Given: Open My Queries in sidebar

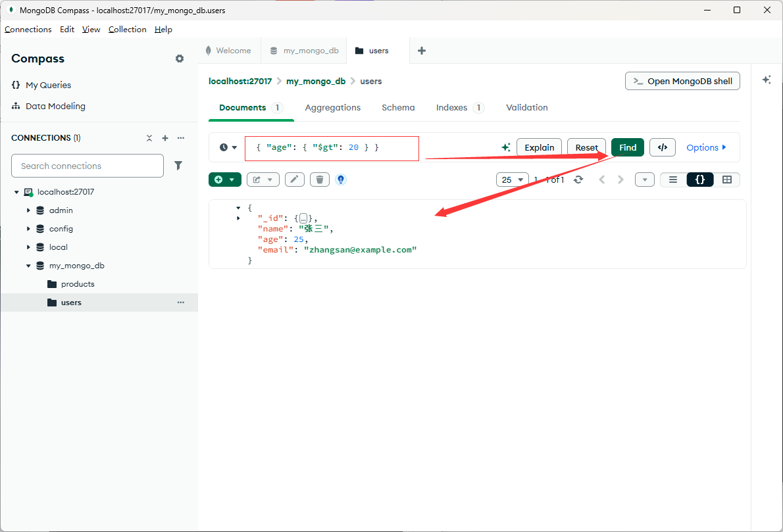Looking at the screenshot, I should coord(41,85).
